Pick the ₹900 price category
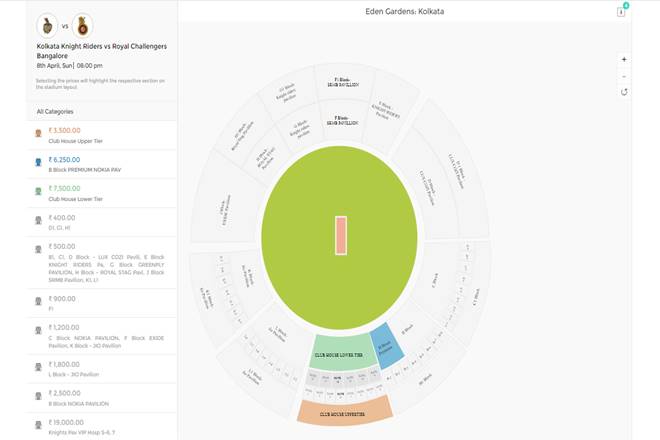Screen dimensions: 660x440 [x=102, y=303]
